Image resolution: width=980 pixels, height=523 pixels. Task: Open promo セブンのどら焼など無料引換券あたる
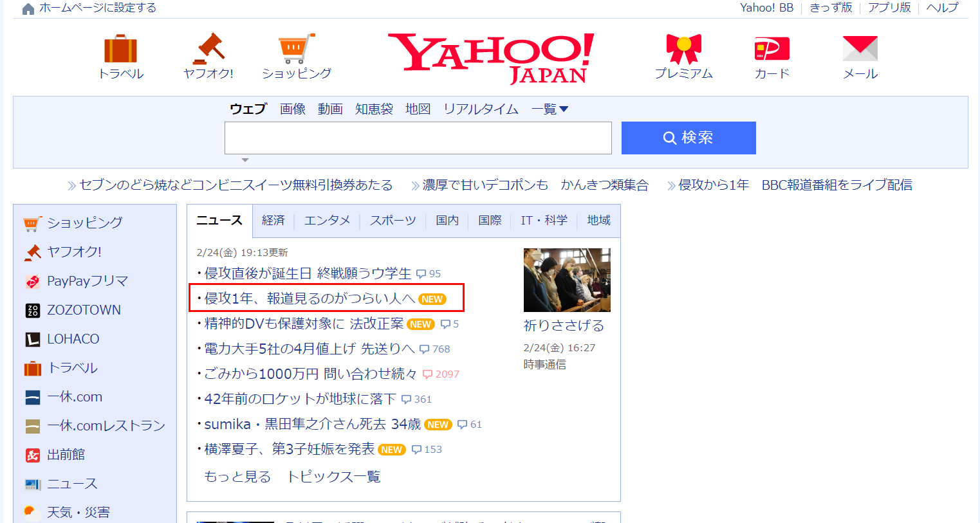pos(236,185)
